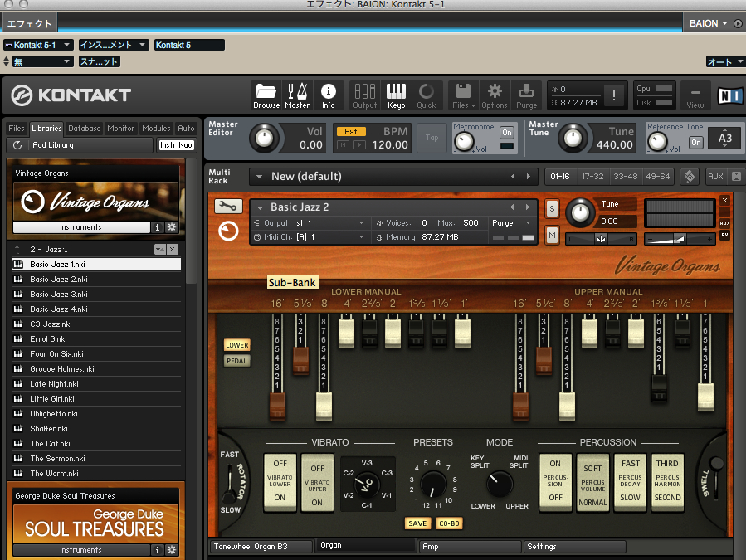Open the Browse panel icon
746x560 pixels.
point(266,95)
